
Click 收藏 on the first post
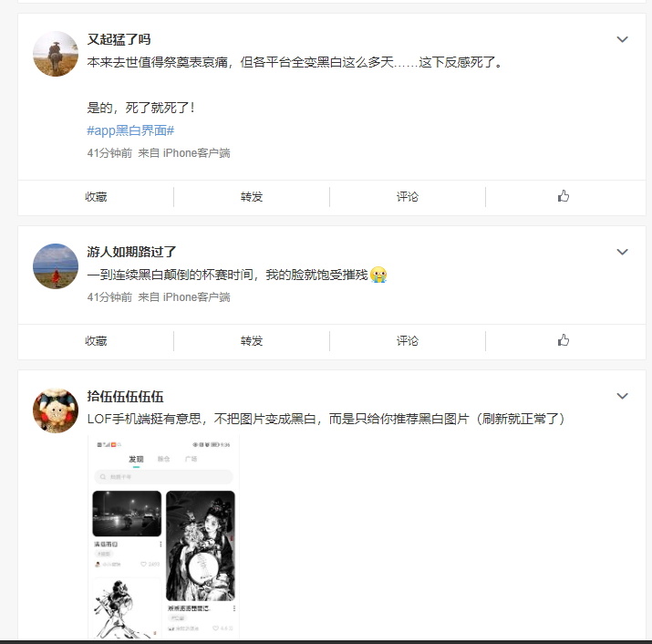point(96,197)
